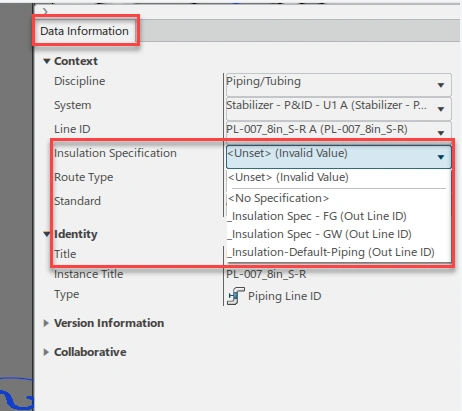Click the Piping Line ID type icon
462x411 pixels.
236,296
